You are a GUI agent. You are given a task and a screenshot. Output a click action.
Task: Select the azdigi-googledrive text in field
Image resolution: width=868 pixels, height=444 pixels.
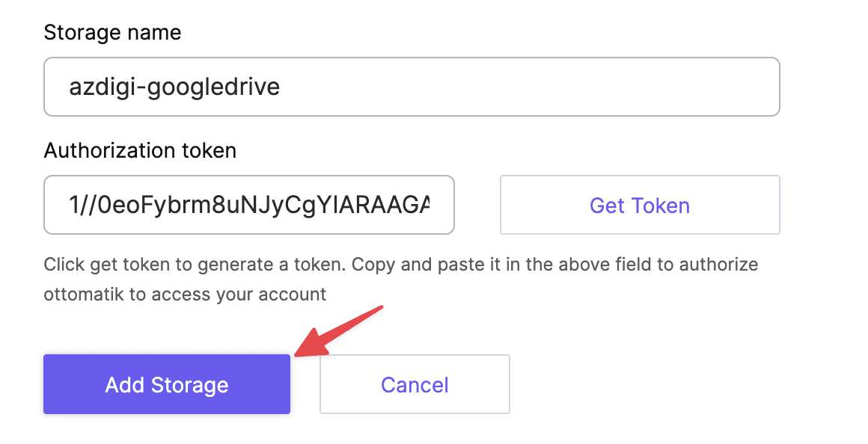(174, 87)
